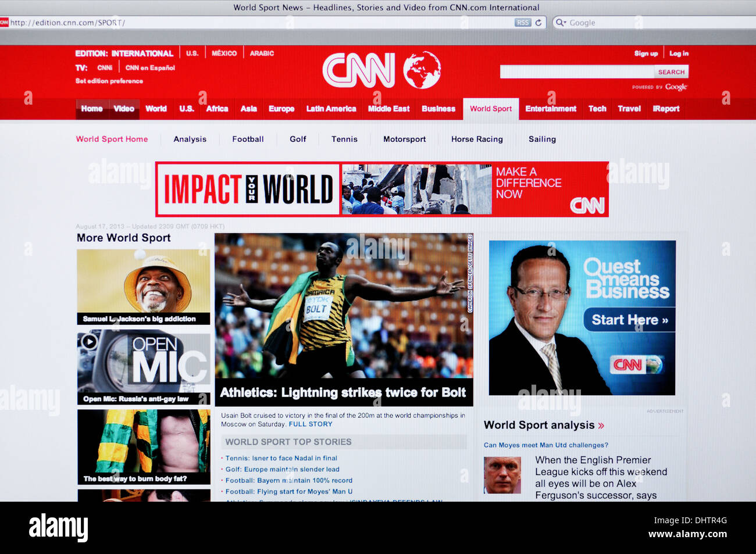
Task: Open the Sailing section
Action: [x=542, y=140]
